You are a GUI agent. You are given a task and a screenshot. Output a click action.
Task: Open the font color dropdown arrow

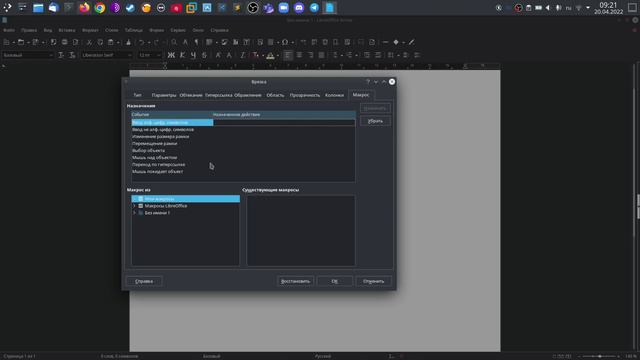(263, 55)
